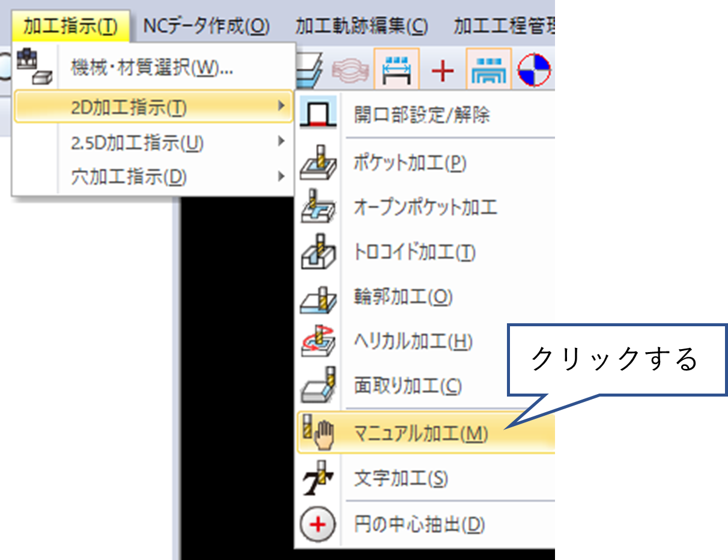The image size is (728, 560).
Task: Click the 面取り加工 chamfer icon
Action: point(318,386)
